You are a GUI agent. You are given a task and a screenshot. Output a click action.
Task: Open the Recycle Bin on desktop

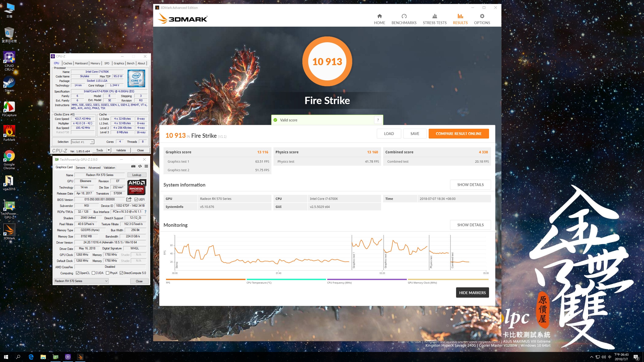(x=9, y=35)
